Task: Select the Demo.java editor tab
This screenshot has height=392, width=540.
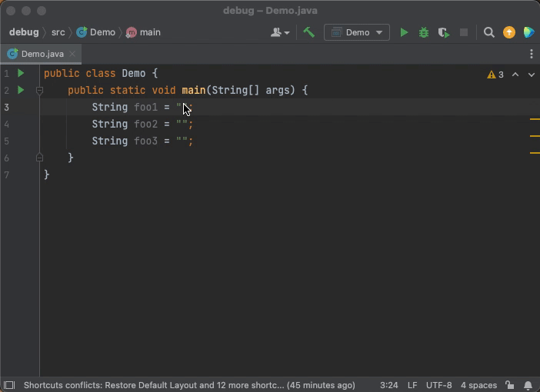Action: point(41,54)
